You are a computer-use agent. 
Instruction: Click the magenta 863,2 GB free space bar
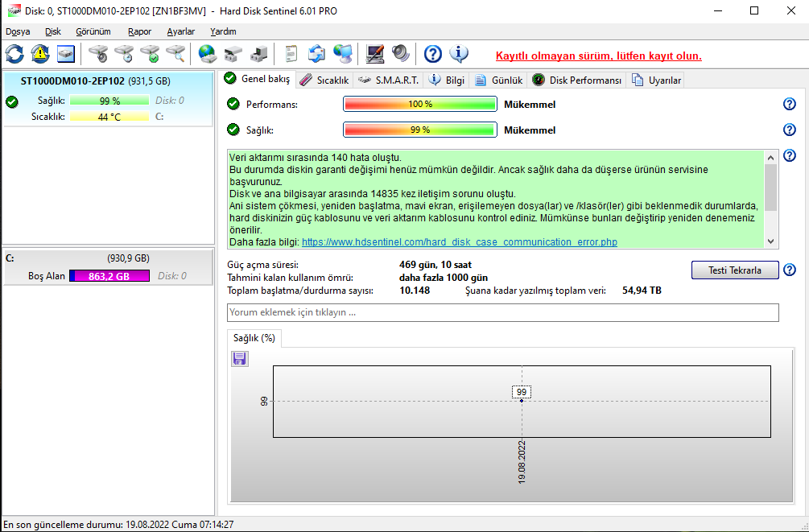pyautogui.click(x=109, y=276)
